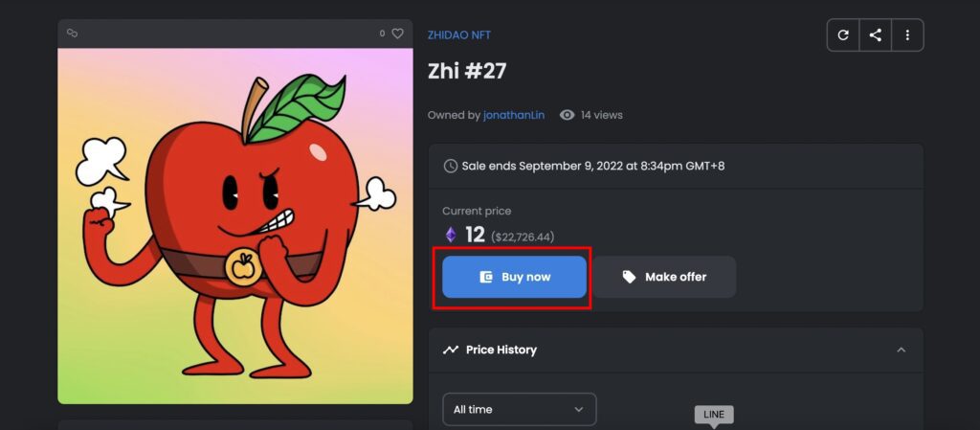The width and height of the screenshot is (980, 430).
Task: Open the angry apple NFT image
Action: pos(235,226)
